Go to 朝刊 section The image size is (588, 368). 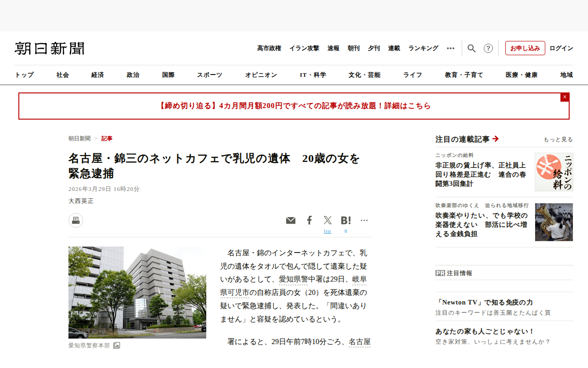(354, 48)
